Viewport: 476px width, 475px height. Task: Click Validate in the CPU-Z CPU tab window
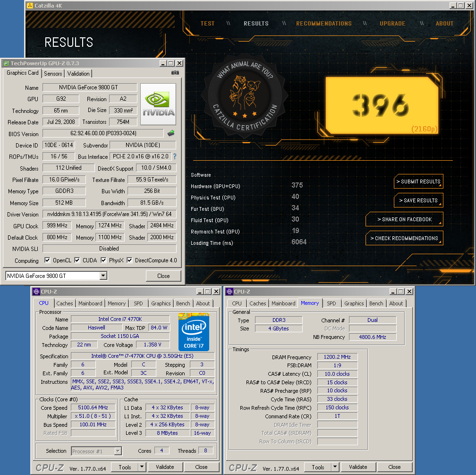[x=165, y=467]
